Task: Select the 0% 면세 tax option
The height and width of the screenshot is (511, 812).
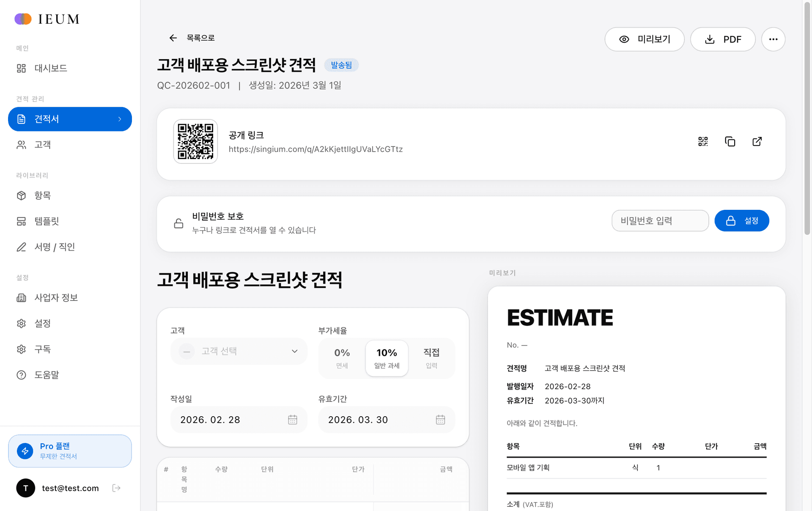Action: click(341, 358)
